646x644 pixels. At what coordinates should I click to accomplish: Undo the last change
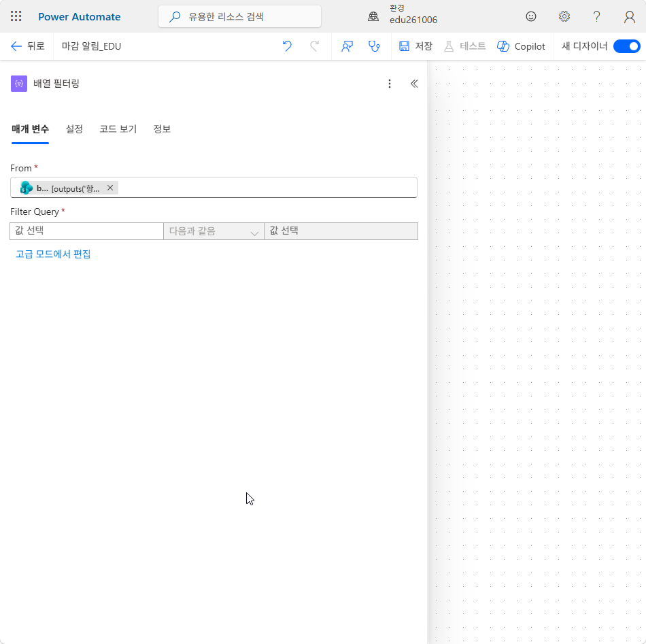[287, 46]
